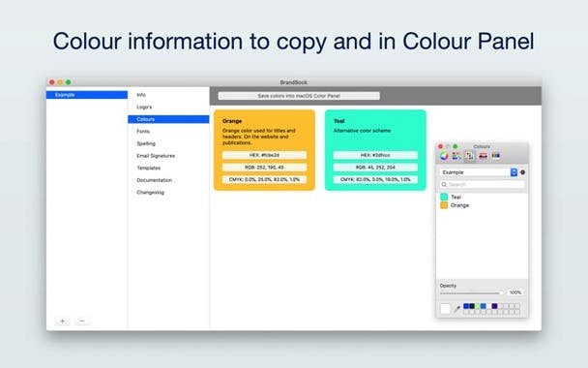Open the Example palette dropdown

(x=478, y=172)
